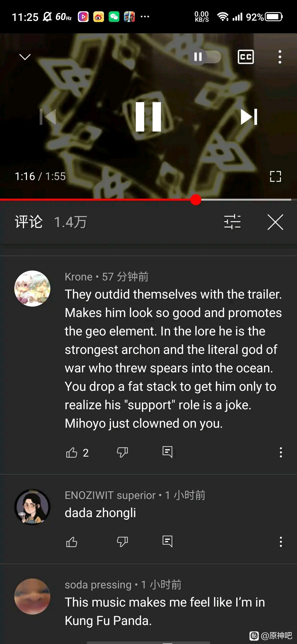Like Krone's comment

72,452
